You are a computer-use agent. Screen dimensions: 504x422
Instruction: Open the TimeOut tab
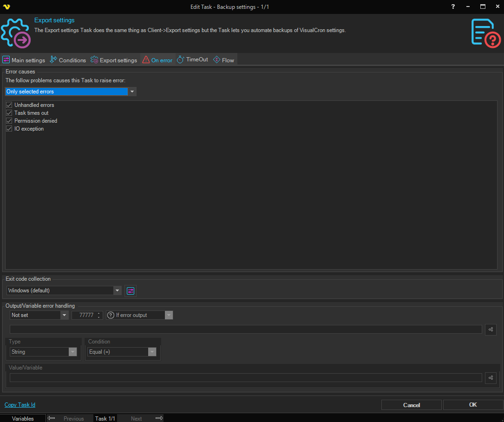point(192,59)
